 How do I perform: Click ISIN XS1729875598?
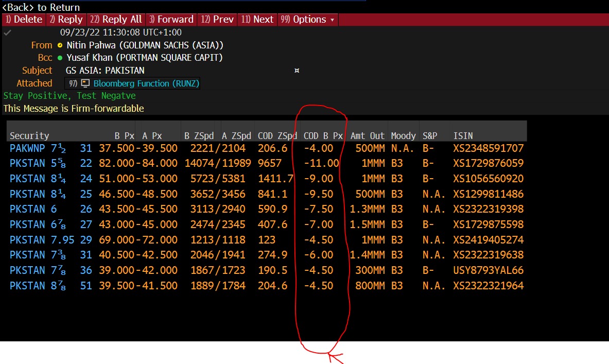tap(488, 224)
